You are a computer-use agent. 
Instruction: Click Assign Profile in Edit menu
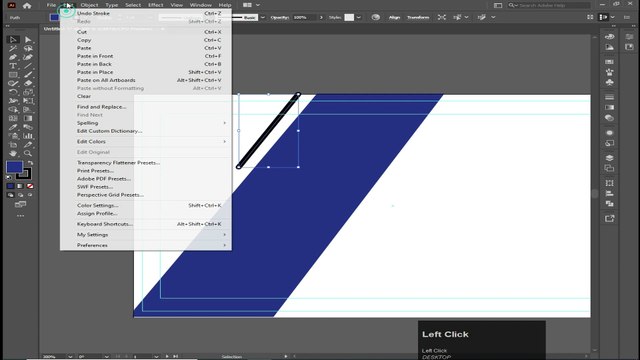tap(146, 213)
